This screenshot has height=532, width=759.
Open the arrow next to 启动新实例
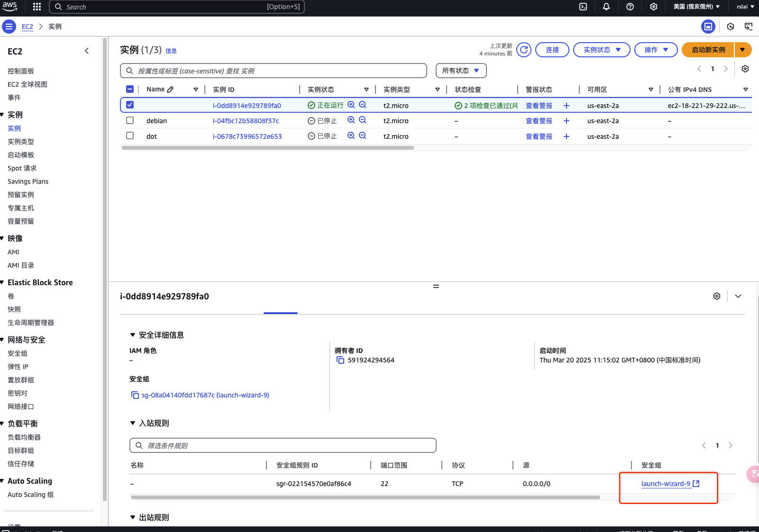[x=742, y=50]
